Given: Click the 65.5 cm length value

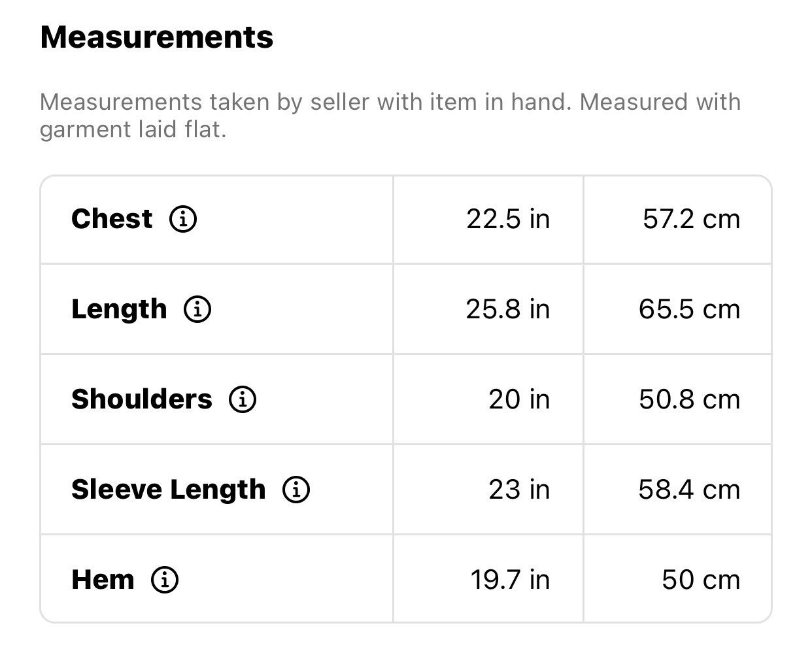Looking at the screenshot, I should pyautogui.click(x=690, y=309).
